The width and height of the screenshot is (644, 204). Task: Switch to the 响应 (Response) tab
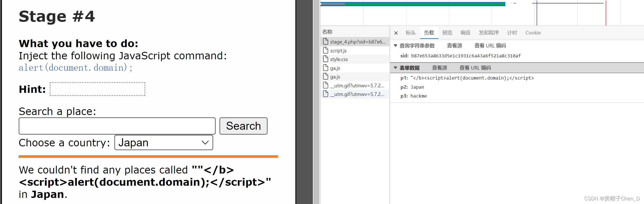click(x=466, y=33)
